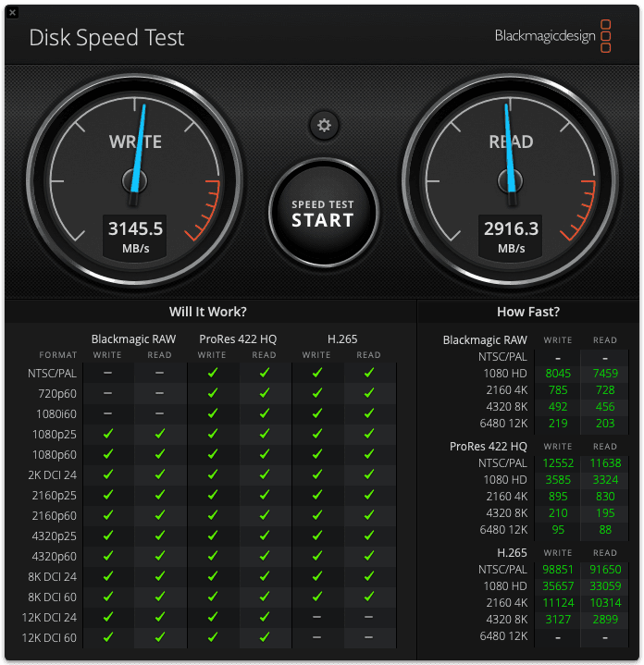This screenshot has width=644, height=665.
Task: Click H.265 column header in Will It Work
Action: pos(342,339)
